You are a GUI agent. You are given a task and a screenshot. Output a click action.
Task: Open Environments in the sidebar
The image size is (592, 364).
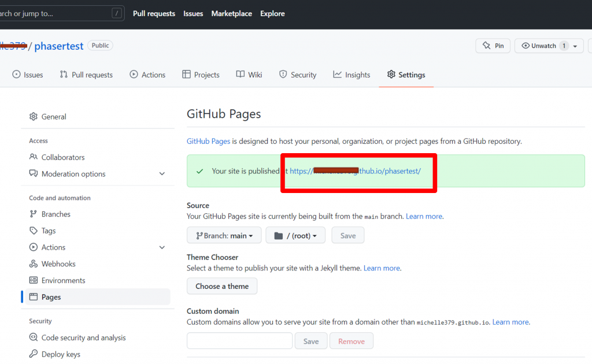(64, 281)
